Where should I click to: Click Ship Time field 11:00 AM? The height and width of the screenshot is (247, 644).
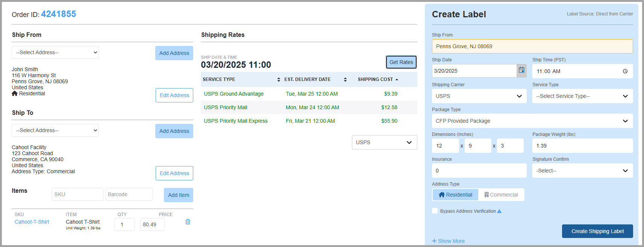point(582,71)
